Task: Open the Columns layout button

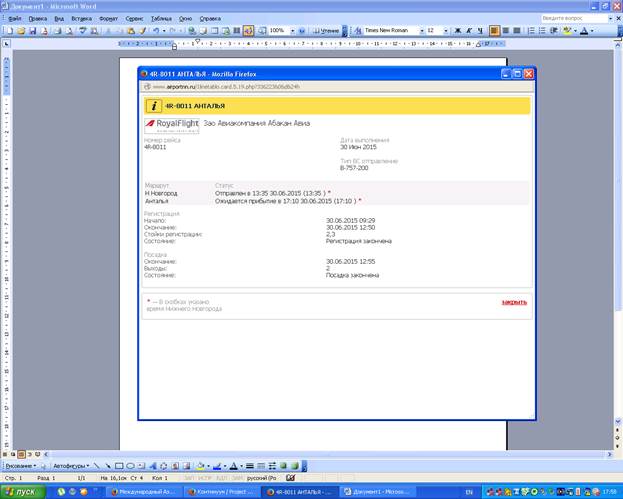Action: (x=237, y=31)
